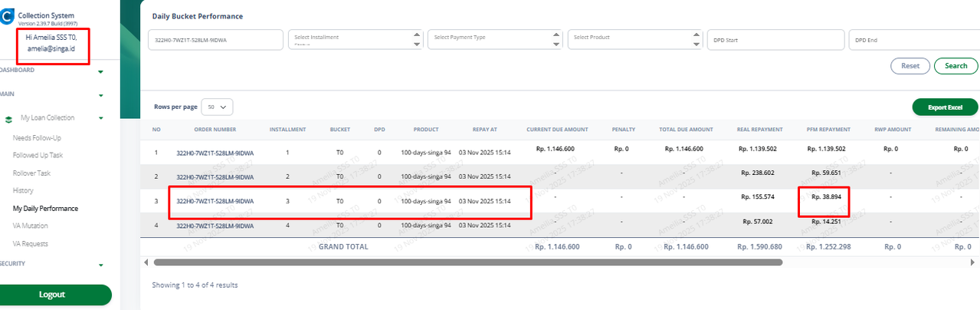980x310 pixels.
Task: Open order number link in row 3
Action: (215, 202)
